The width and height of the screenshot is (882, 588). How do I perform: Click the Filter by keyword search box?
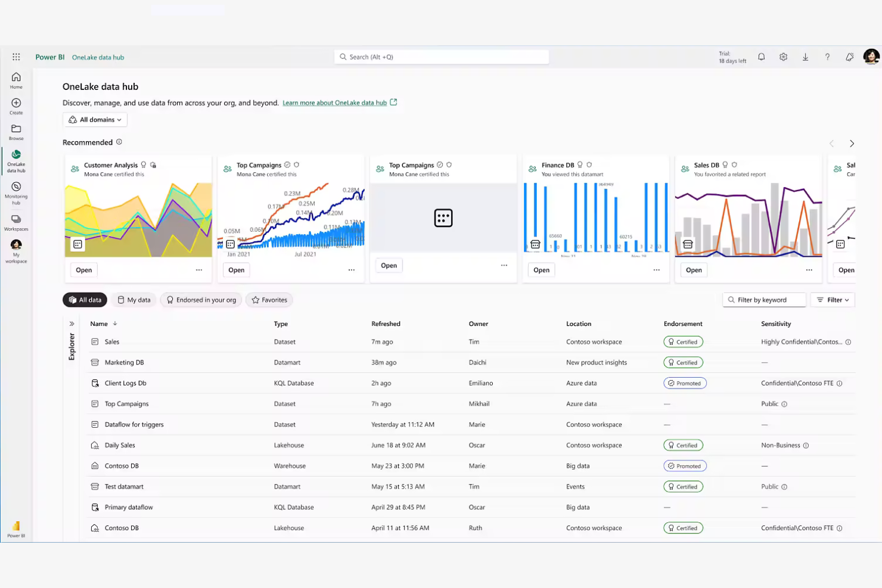point(764,300)
